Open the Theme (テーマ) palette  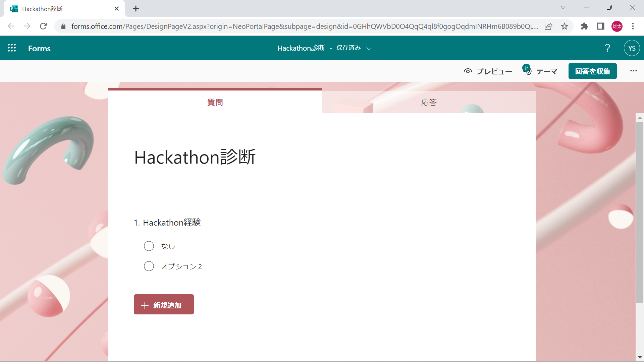tap(540, 71)
